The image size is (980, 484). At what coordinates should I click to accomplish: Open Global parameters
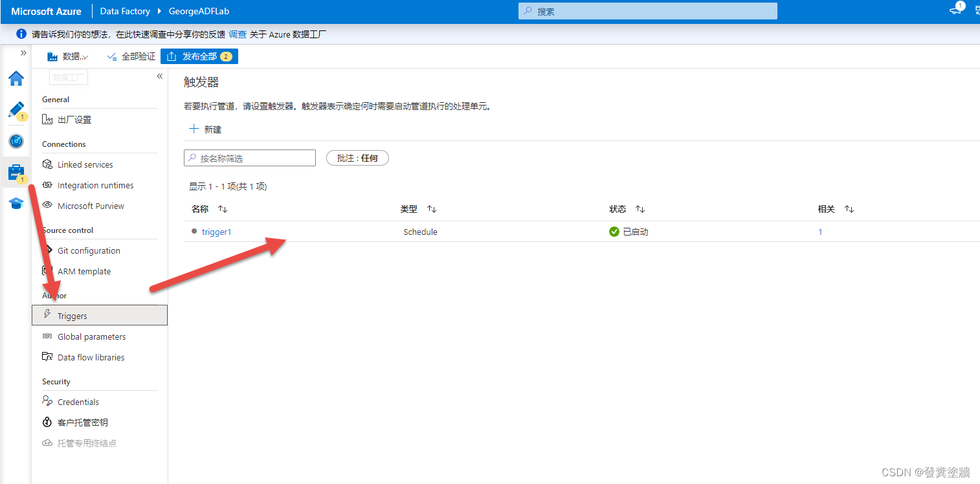(x=91, y=336)
